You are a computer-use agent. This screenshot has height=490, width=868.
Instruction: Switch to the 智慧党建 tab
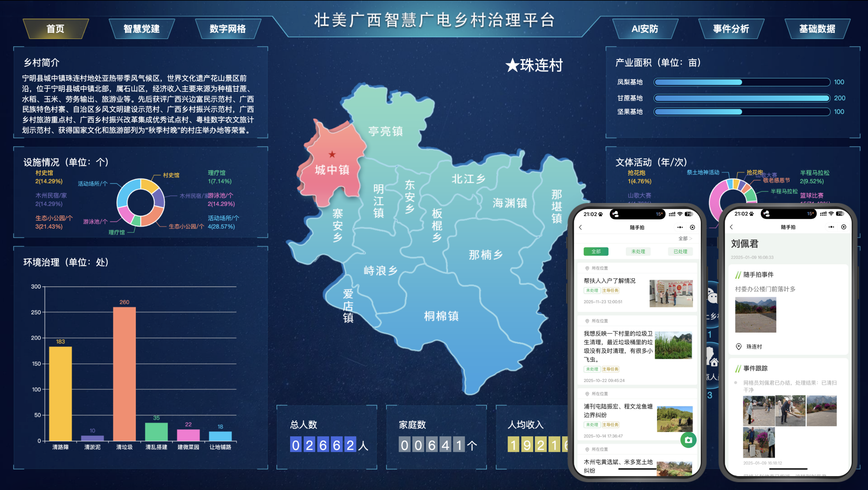point(142,29)
